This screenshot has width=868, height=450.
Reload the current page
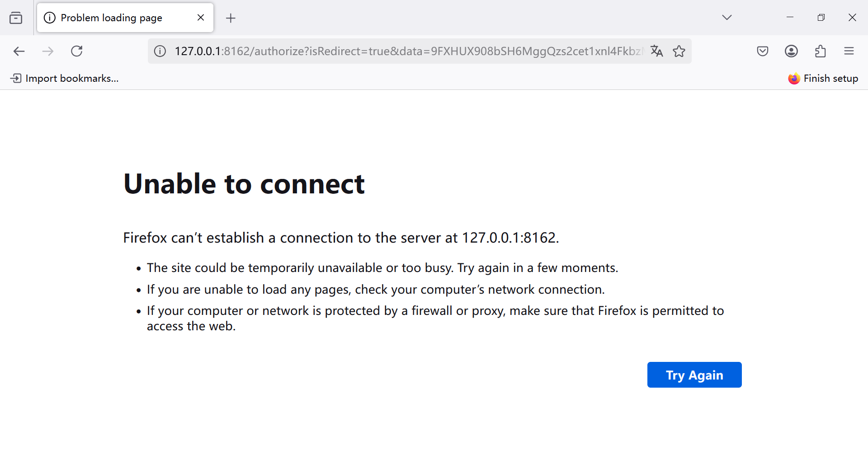pos(77,51)
